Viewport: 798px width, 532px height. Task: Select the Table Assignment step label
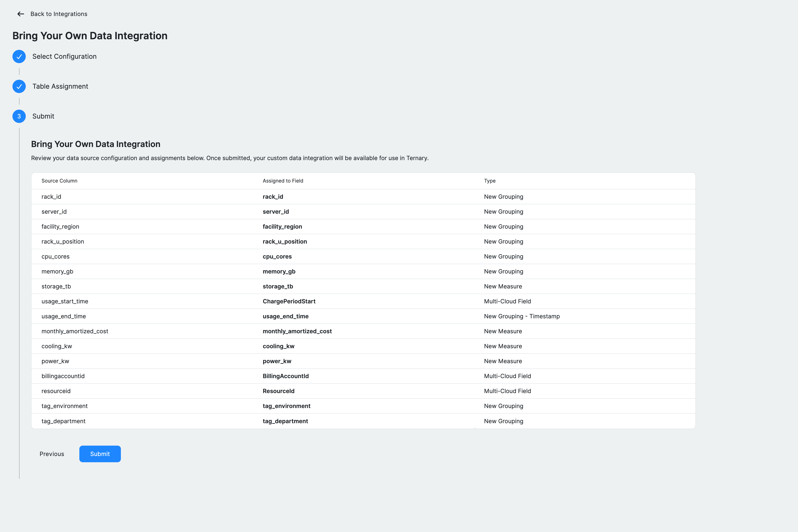[60, 87]
